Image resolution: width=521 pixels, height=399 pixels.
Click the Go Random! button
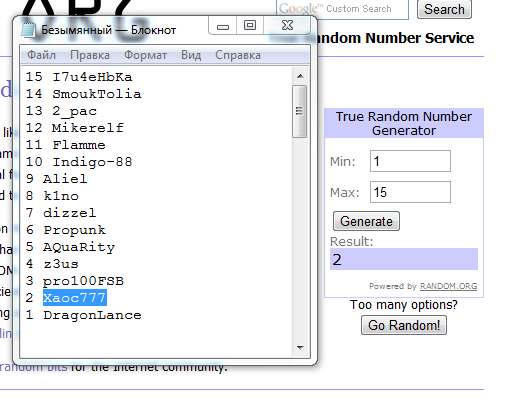tap(404, 325)
